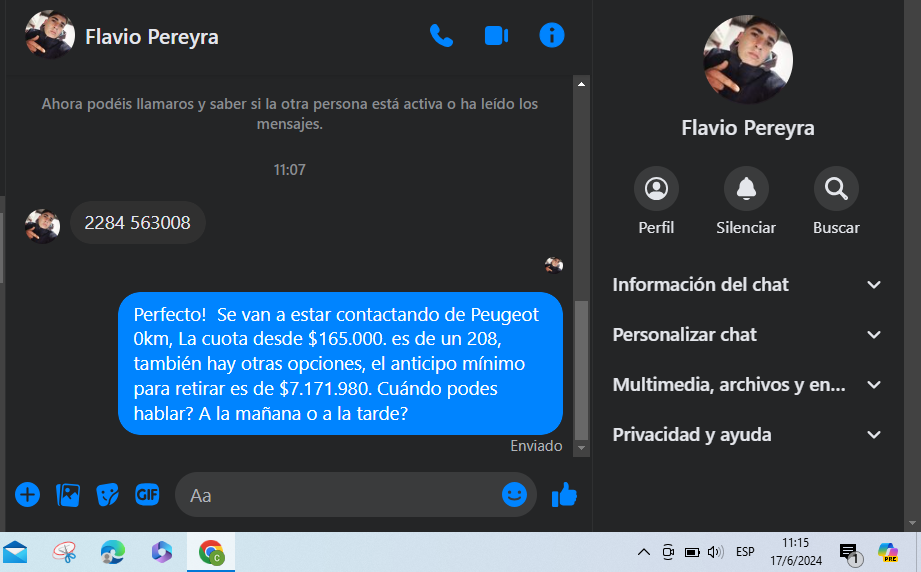
Task: Open the GIF picker
Action: [x=147, y=494]
